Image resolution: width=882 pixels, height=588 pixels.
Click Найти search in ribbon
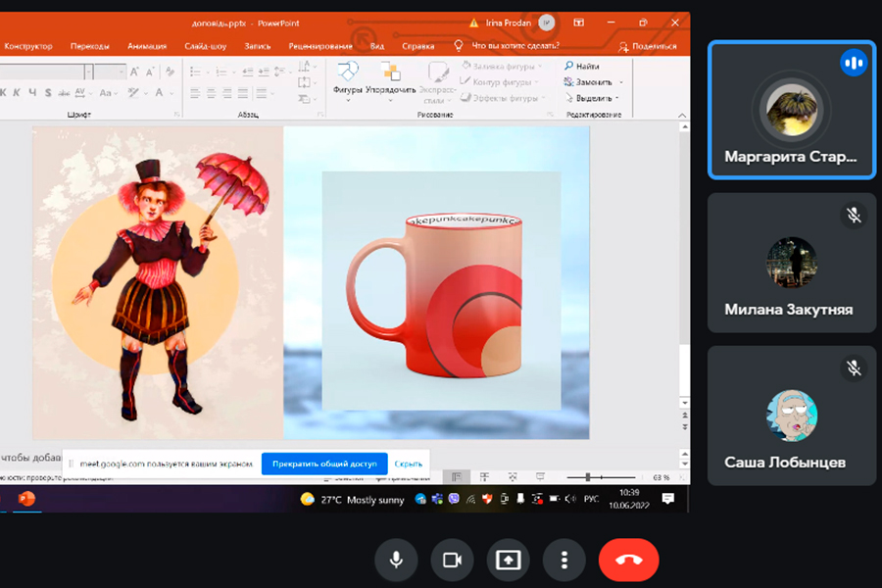[x=582, y=66]
